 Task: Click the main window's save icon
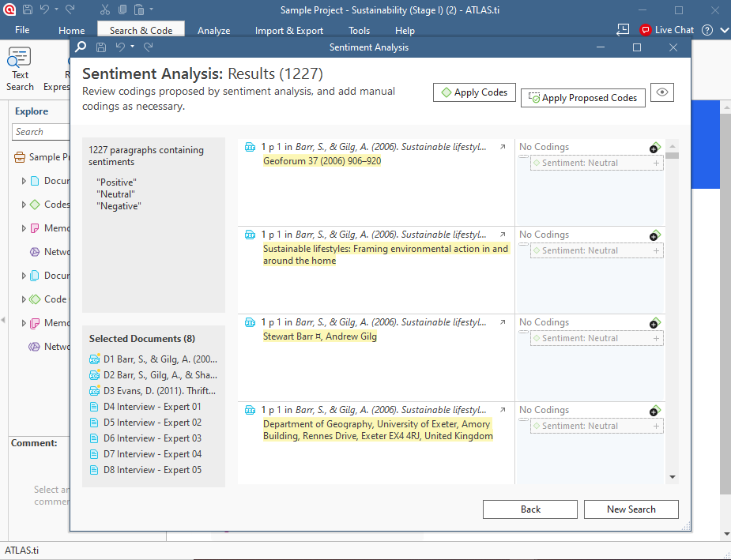pos(28,9)
